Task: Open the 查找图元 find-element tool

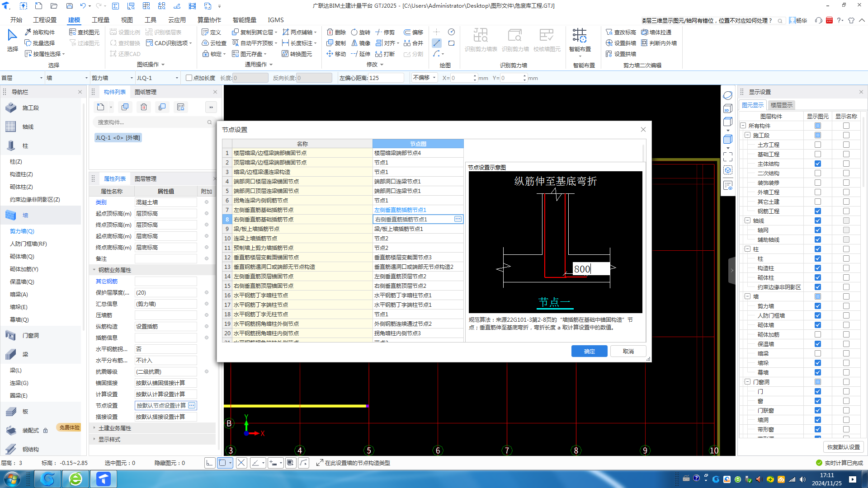Action: pyautogui.click(x=85, y=32)
